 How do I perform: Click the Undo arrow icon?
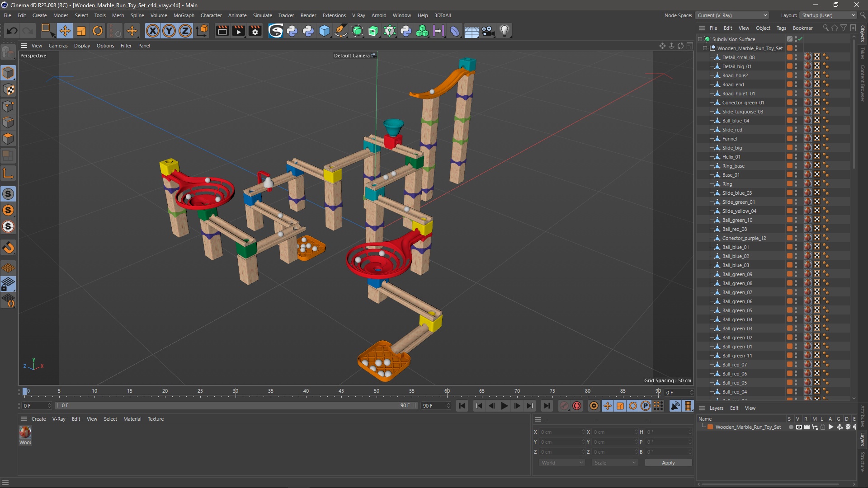tap(12, 31)
